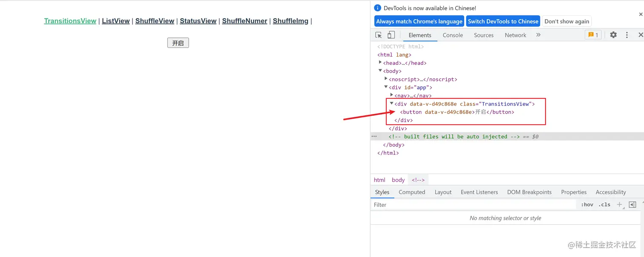Select the closing </body> tag line
Image resolution: width=644 pixels, height=257 pixels.
pyautogui.click(x=394, y=145)
